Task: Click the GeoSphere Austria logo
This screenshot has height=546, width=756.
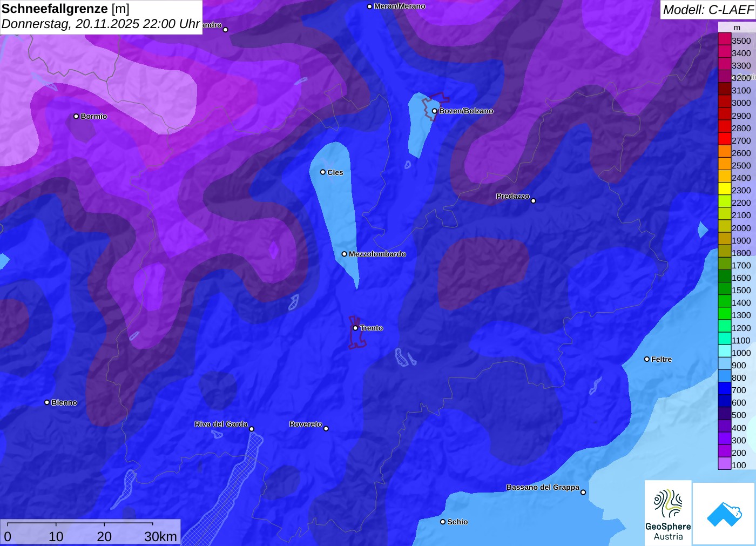Action: (x=668, y=513)
